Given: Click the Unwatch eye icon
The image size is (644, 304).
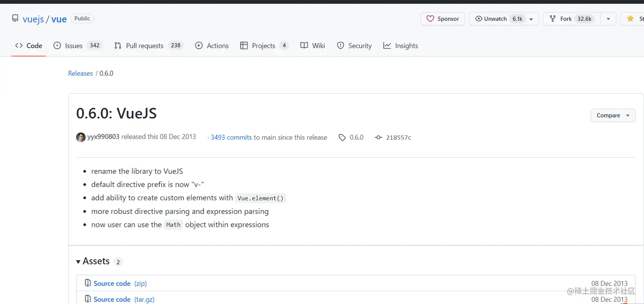Looking at the screenshot, I should click(x=479, y=19).
